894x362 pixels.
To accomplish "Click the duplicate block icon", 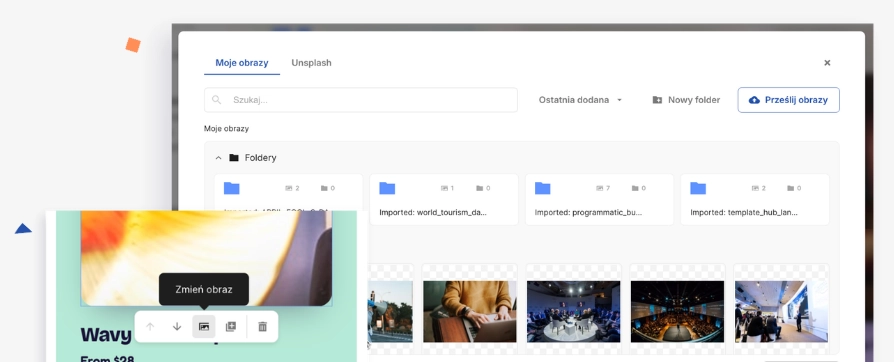I will [230, 327].
